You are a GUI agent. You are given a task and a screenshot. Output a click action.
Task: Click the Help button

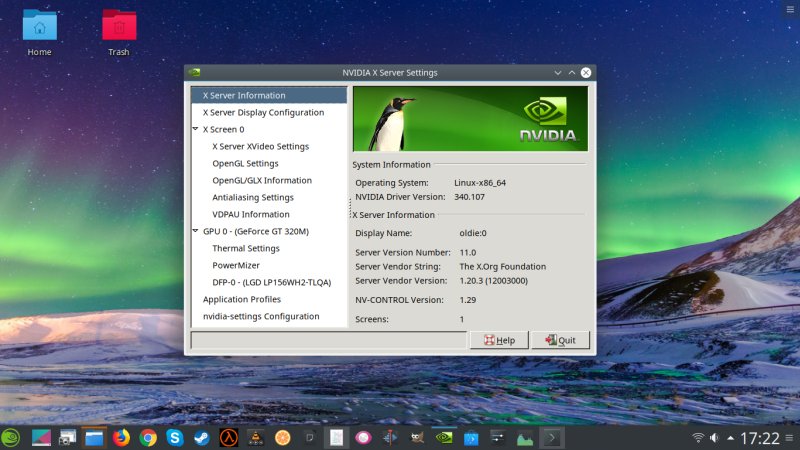coord(499,340)
